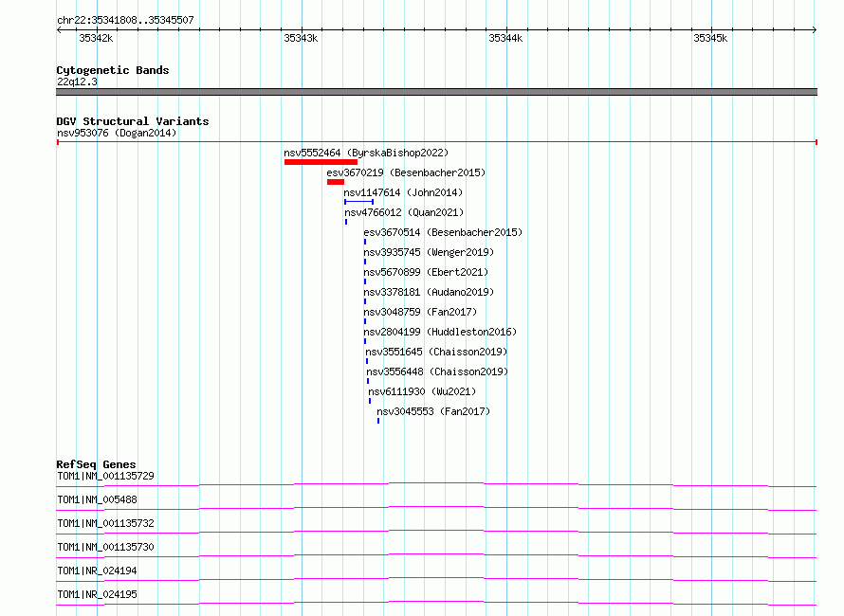The width and height of the screenshot is (844, 616).
Task: Click the esv3670219 red variant bar
Action: (335, 182)
